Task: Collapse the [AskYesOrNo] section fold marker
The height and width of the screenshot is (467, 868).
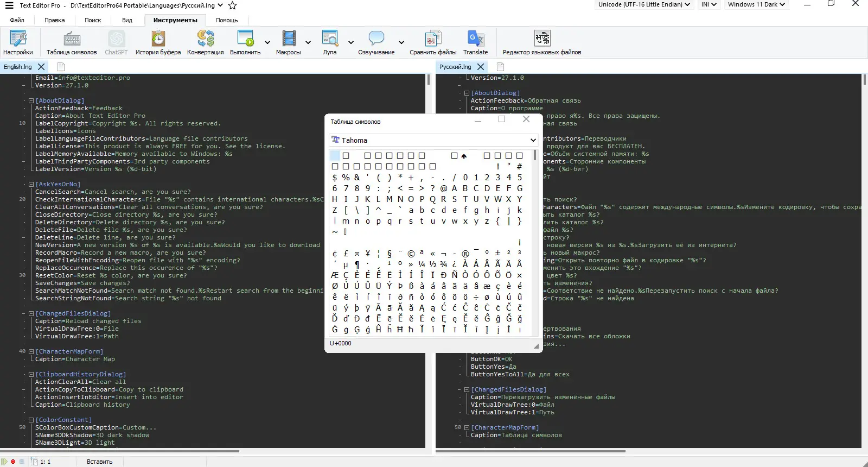Action: (x=31, y=185)
